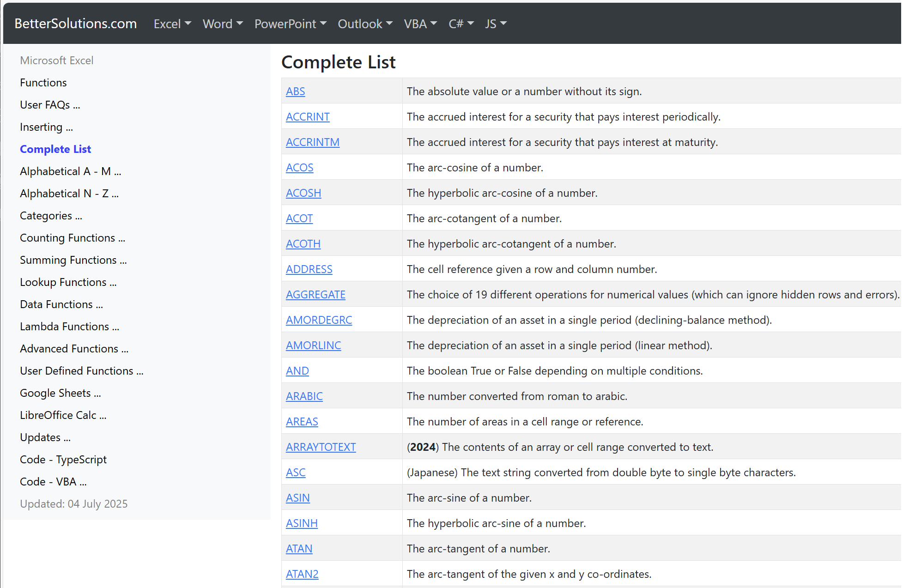
Task: Open Code - TypeScript sidebar item
Action: click(63, 460)
